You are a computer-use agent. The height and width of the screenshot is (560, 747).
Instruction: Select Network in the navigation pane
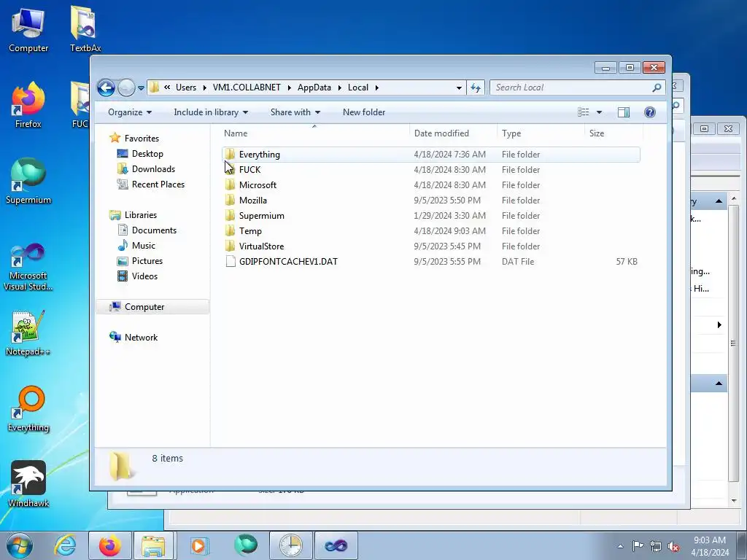(x=141, y=338)
